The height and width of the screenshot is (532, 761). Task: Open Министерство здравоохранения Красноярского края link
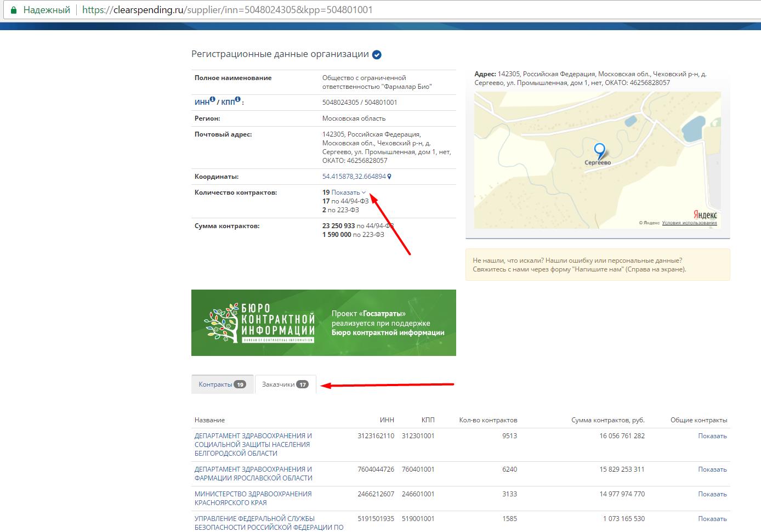click(253, 498)
